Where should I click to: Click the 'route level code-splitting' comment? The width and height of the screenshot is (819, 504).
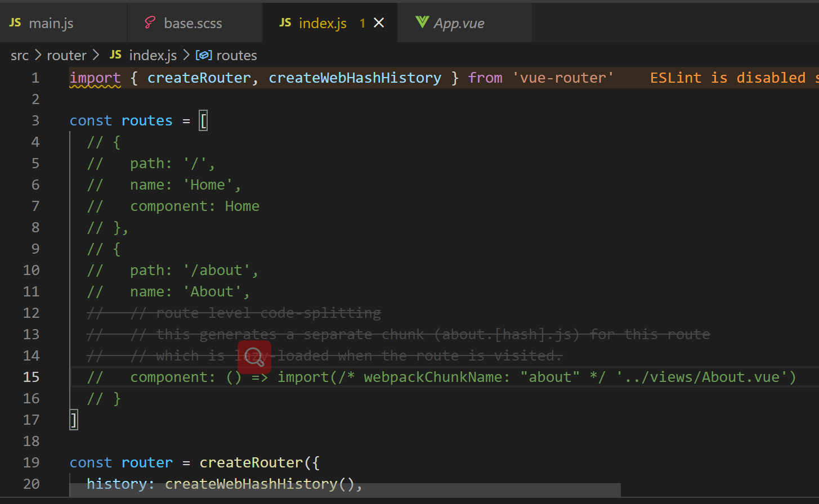(268, 313)
